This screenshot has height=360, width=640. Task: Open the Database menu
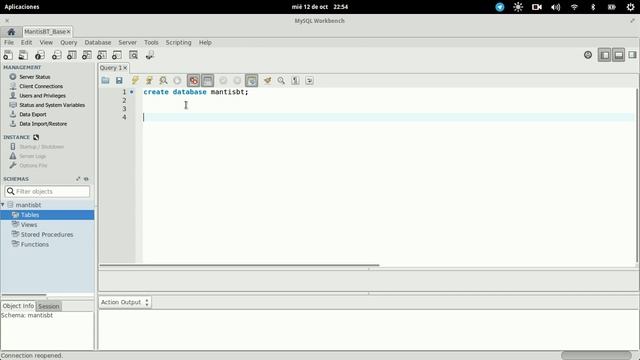98,42
